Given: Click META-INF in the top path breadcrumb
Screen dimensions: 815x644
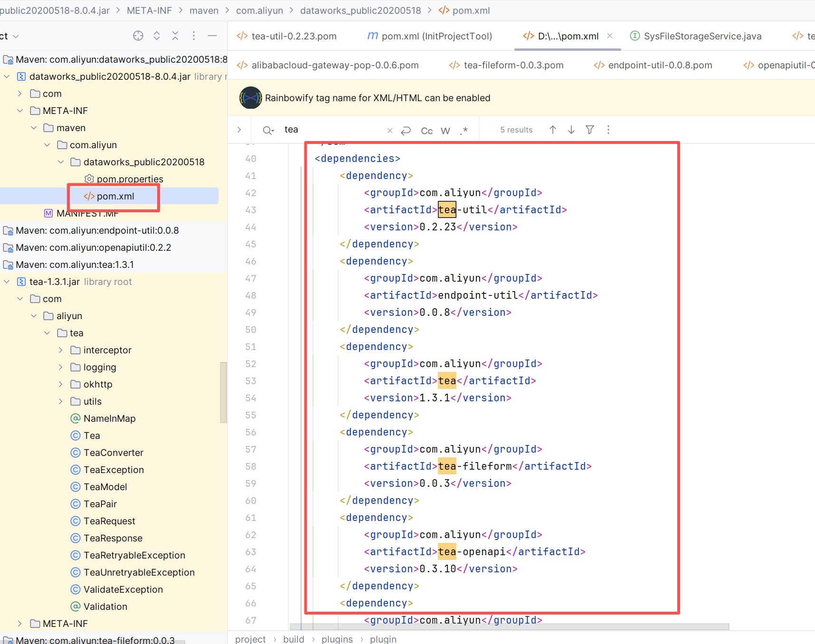Looking at the screenshot, I should [149, 10].
